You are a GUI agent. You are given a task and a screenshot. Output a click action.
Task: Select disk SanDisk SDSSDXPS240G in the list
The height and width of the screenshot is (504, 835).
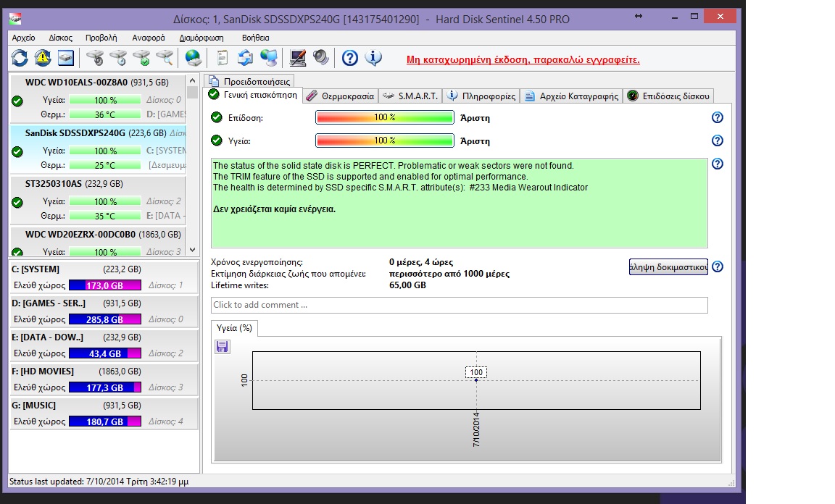[98, 149]
